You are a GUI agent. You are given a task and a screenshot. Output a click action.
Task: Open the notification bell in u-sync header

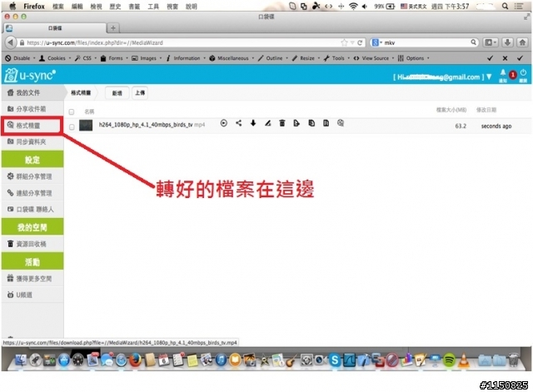[x=503, y=74]
